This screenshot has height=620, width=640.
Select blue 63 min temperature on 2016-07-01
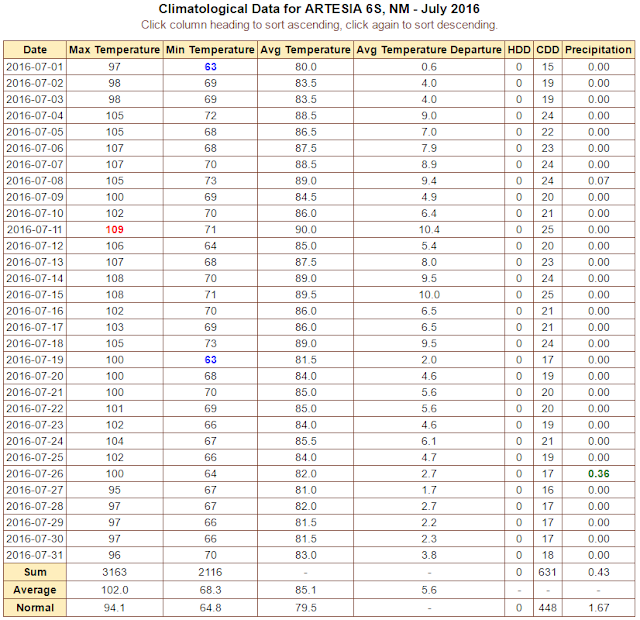pyautogui.click(x=210, y=67)
